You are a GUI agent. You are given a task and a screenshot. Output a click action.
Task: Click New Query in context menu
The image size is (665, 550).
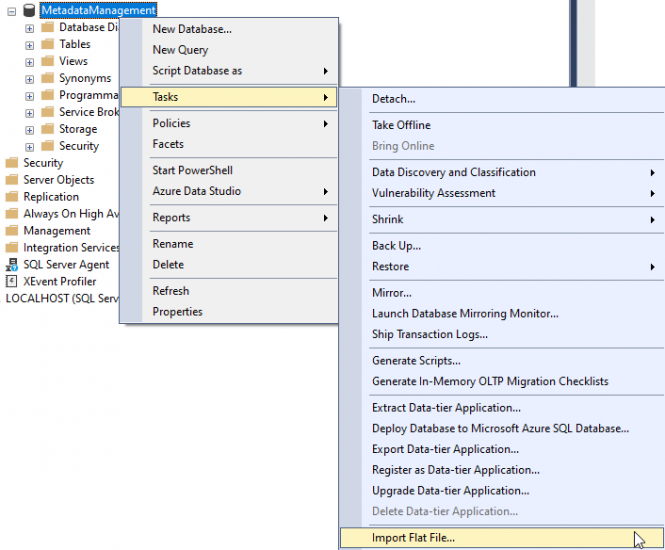180,50
